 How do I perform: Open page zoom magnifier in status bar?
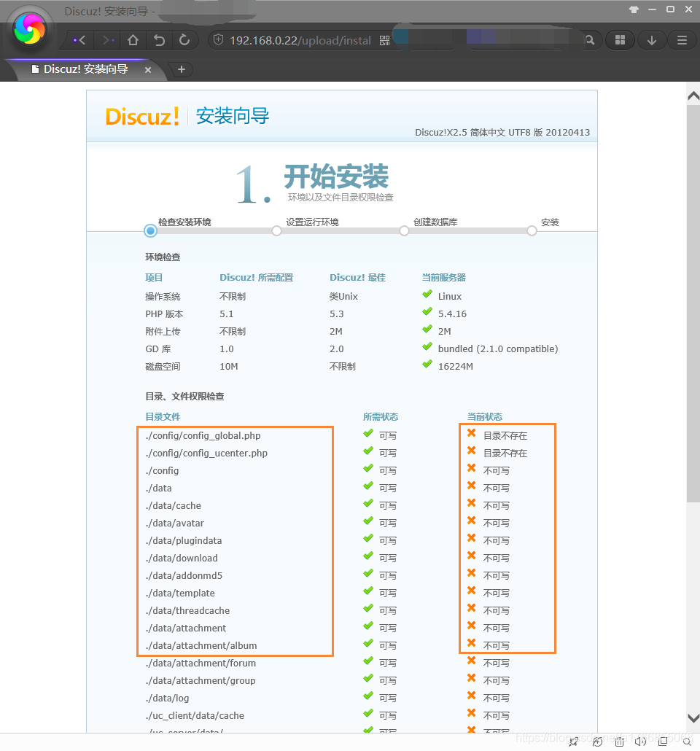coord(687,742)
